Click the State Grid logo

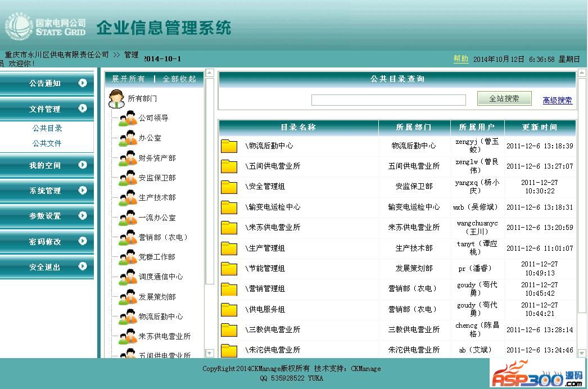pyautogui.click(x=46, y=27)
